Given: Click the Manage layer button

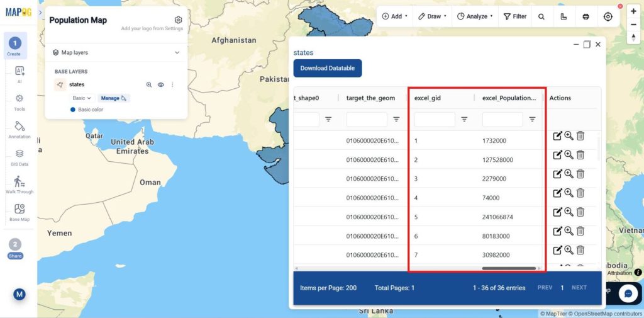Looking at the screenshot, I should (x=114, y=98).
